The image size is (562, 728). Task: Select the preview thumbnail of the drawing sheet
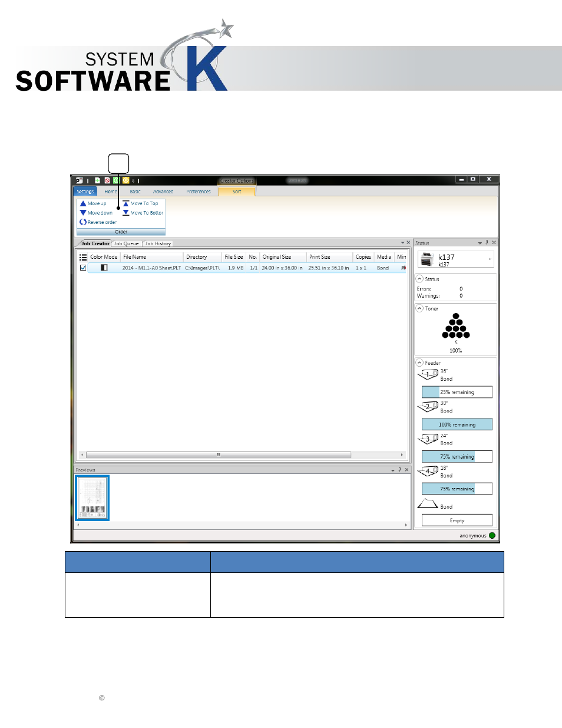93,498
